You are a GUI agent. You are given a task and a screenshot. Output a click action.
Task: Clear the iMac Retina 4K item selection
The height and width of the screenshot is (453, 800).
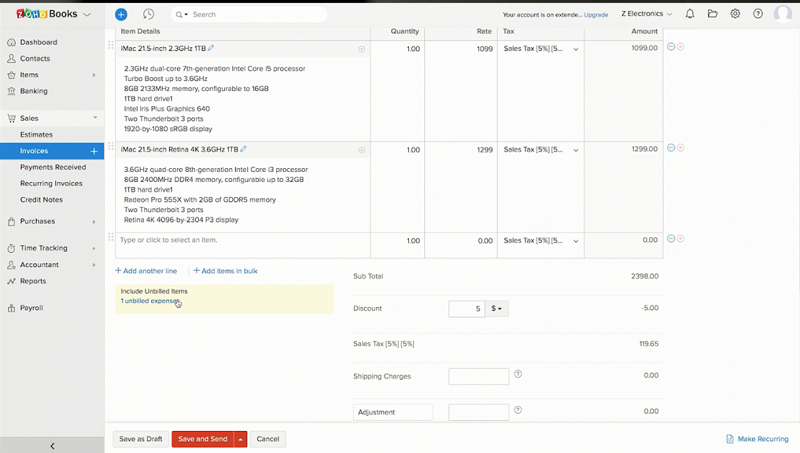tap(361, 150)
